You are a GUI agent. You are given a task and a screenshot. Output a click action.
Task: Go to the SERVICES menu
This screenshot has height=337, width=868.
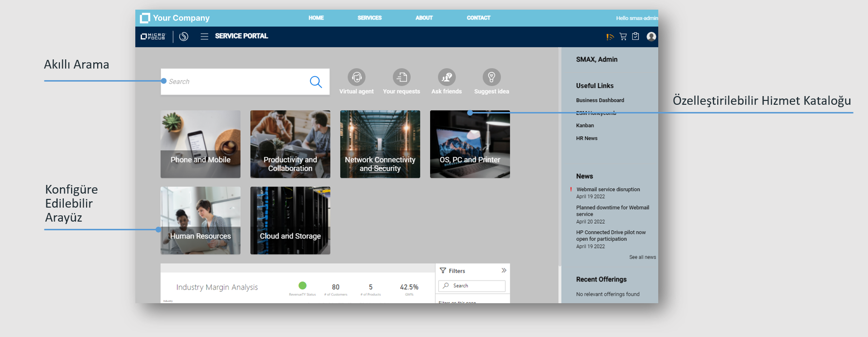[x=370, y=18]
